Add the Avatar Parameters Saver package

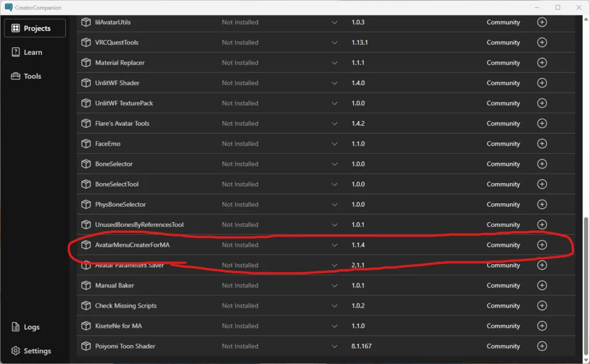tap(542, 265)
